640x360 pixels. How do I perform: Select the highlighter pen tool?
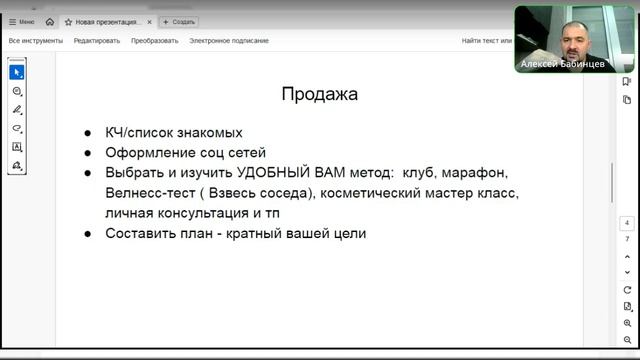tap(17, 109)
